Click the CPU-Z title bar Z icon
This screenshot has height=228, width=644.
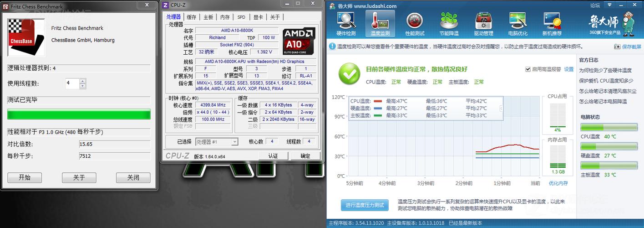tap(166, 5)
